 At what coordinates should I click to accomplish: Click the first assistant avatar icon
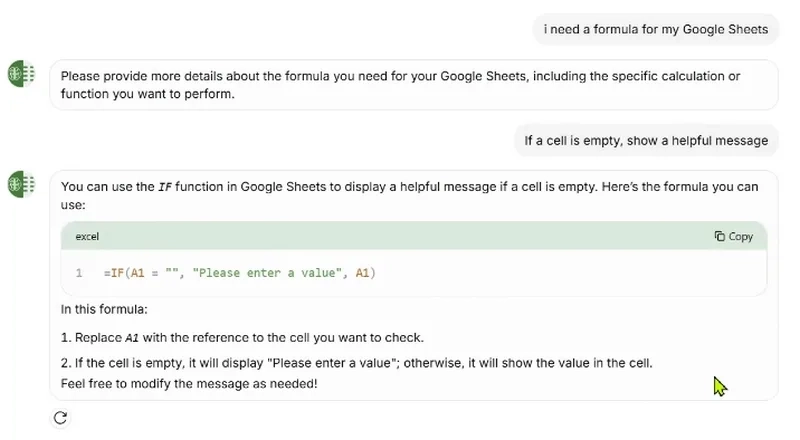coord(21,74)
